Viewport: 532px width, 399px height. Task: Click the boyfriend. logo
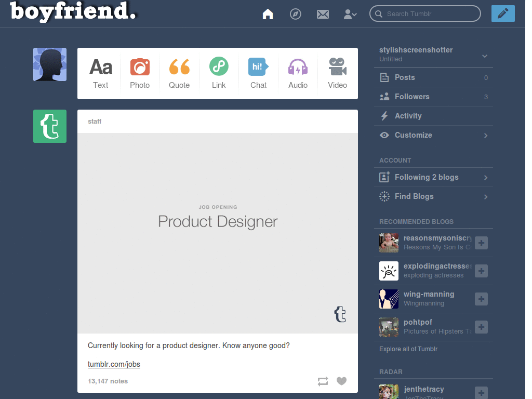(x=73, y=11)
